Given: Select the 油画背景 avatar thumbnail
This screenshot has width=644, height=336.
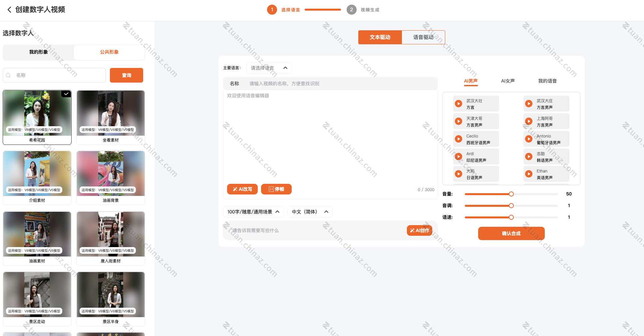Looking at the screenshot, I should pyautogui.click(x=111, y=173).
